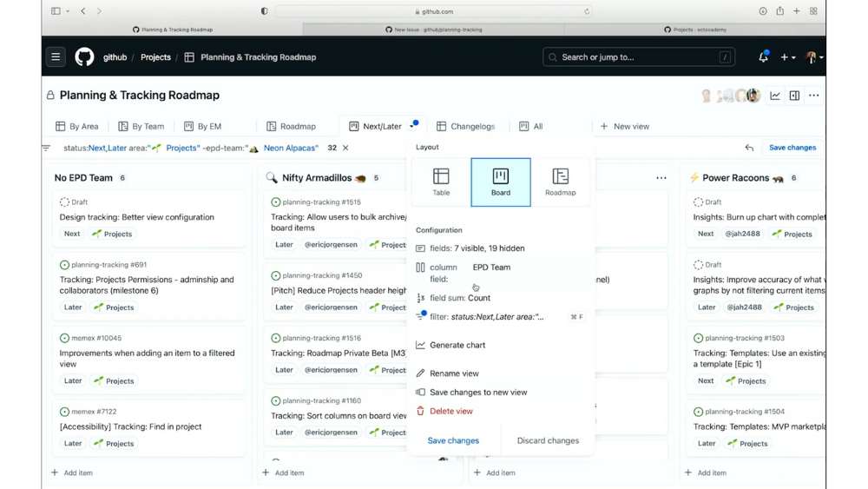Click Discard changes in the view menu
The image size is (868, 489).
(x=548, y=441)
